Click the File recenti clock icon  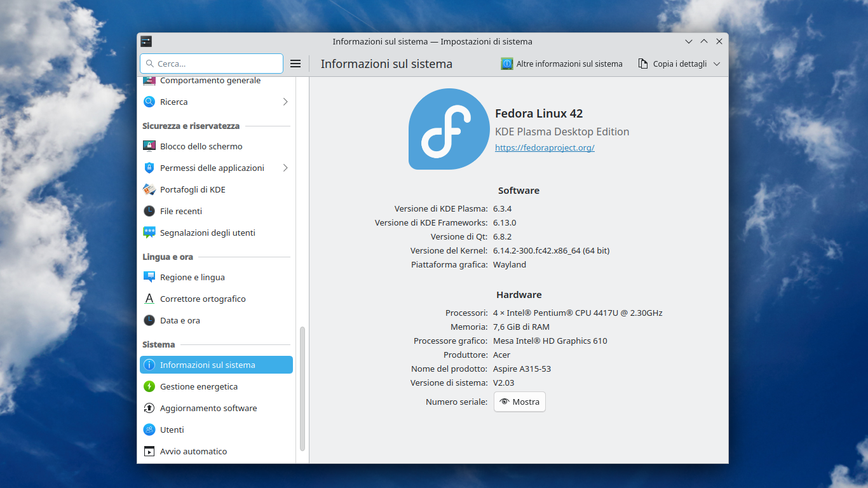pos(149,211)
